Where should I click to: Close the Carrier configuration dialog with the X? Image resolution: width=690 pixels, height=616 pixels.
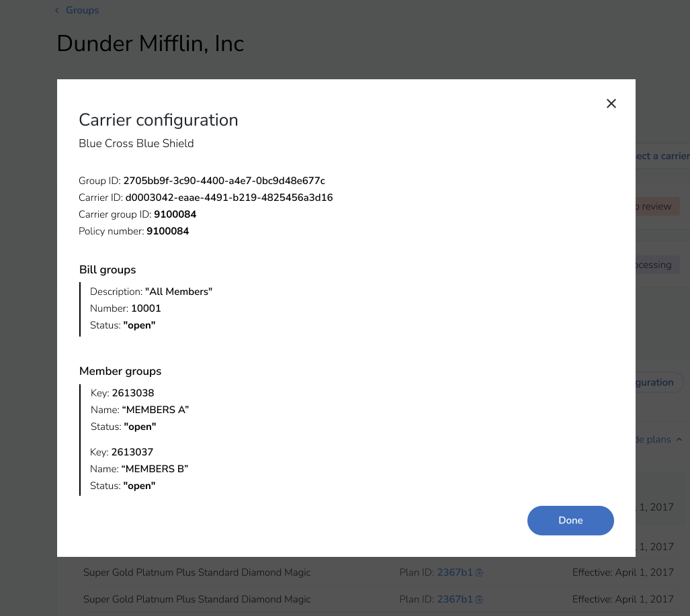click(611, 103)
